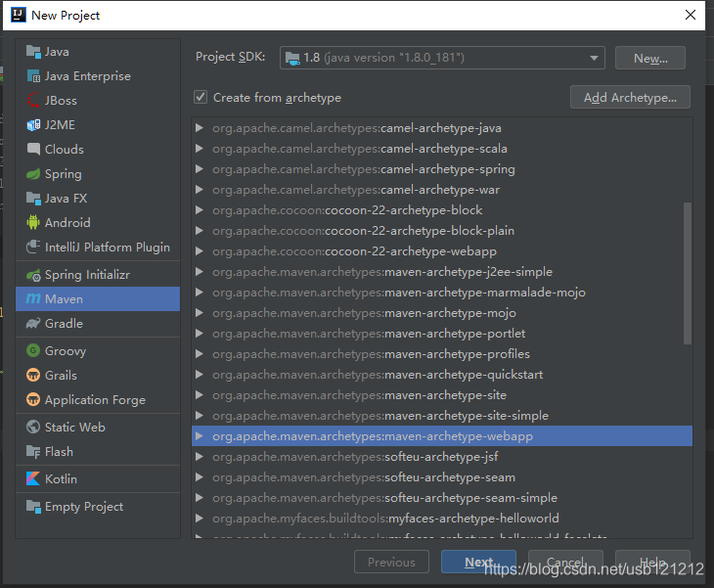Select softeu-archetype-seam row
This screenshot has height=588, width=714.
point(442,477)
